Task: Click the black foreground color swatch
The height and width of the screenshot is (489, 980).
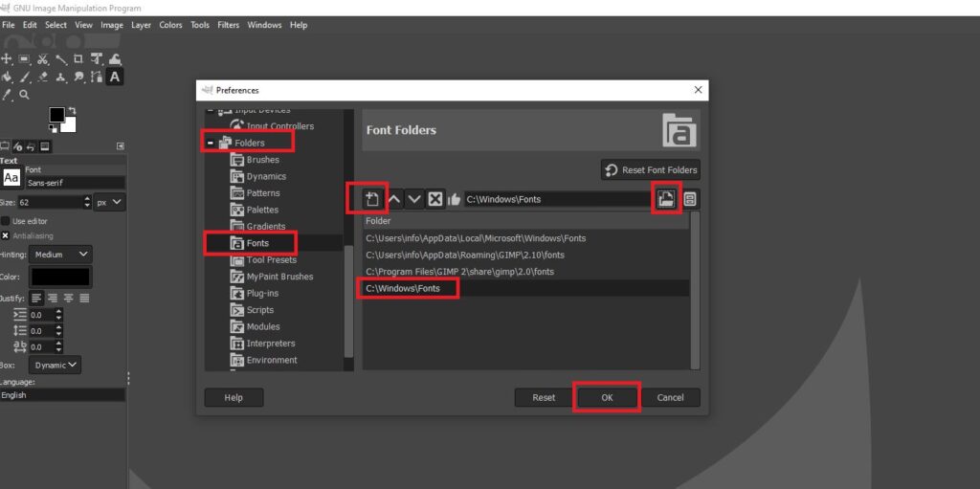Action: 56,115
